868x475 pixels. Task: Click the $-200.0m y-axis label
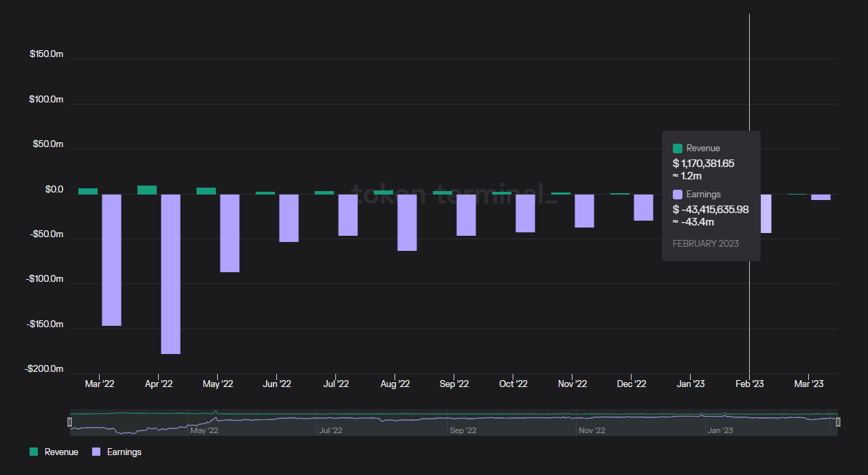click(x=44, y=369)
